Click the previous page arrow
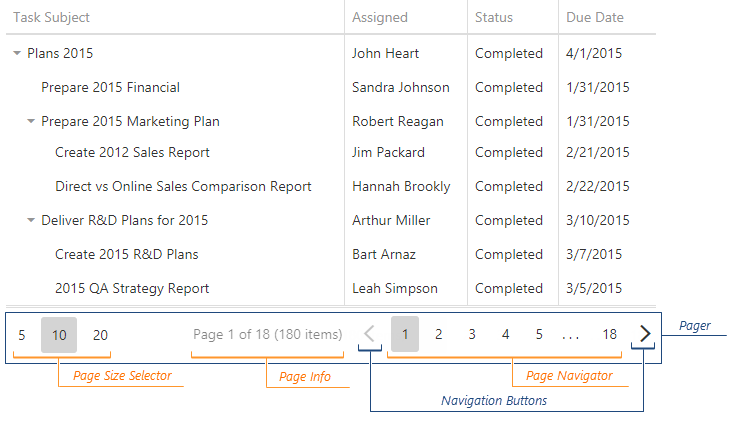Screen dimensions: 735x431 369,334
